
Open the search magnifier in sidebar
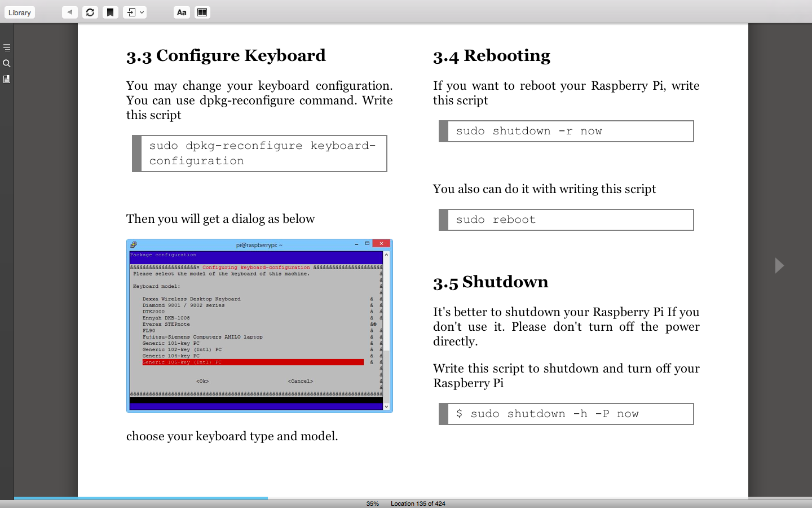(7, 63)
